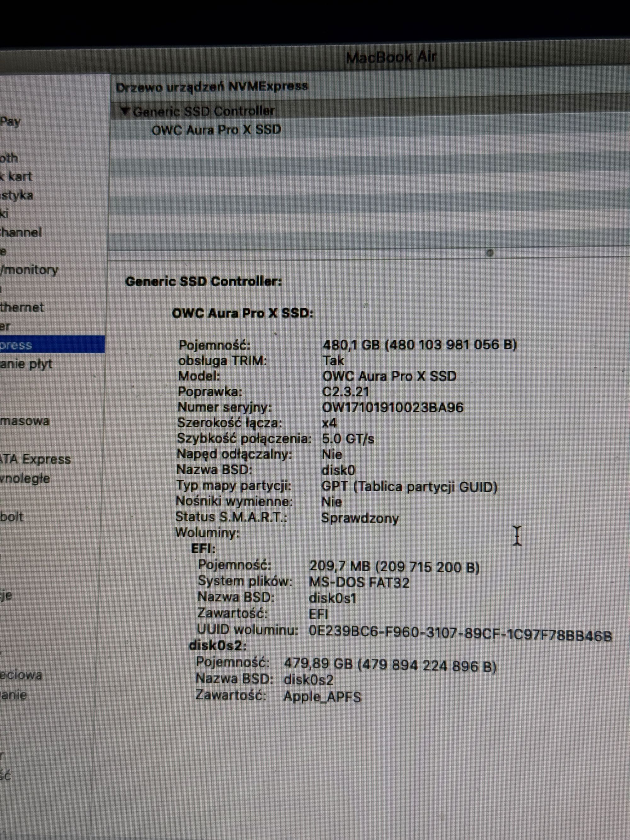The width and height of the screenshot is (630, 840).
Task: Select the sidebar item ending in 'k kart'
Action: pos(16,176)
